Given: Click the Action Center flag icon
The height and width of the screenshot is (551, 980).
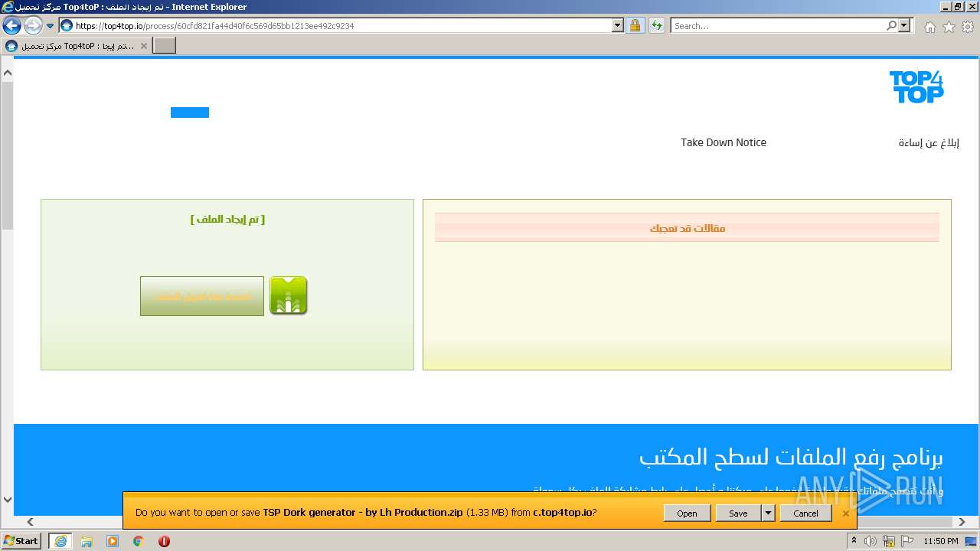Looking at the screenshot, I should [x=907, y=541].
